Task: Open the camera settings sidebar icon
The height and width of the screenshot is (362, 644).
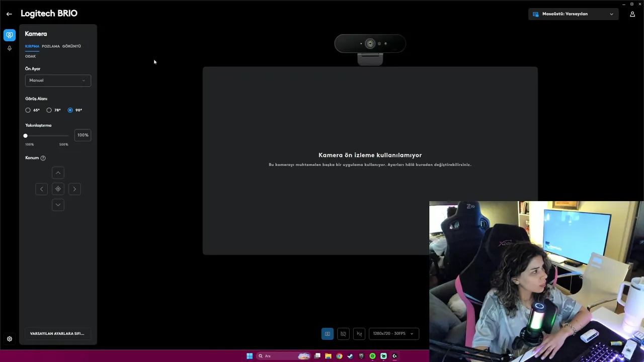Action: click(x=9, y=35)
